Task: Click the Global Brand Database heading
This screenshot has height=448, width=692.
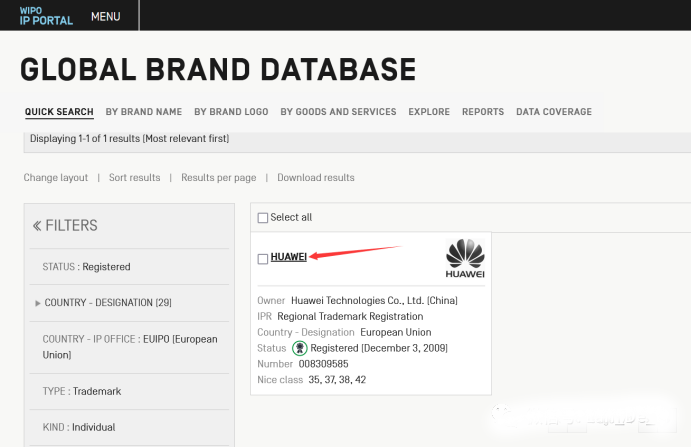Action: (x=218, y=70)
